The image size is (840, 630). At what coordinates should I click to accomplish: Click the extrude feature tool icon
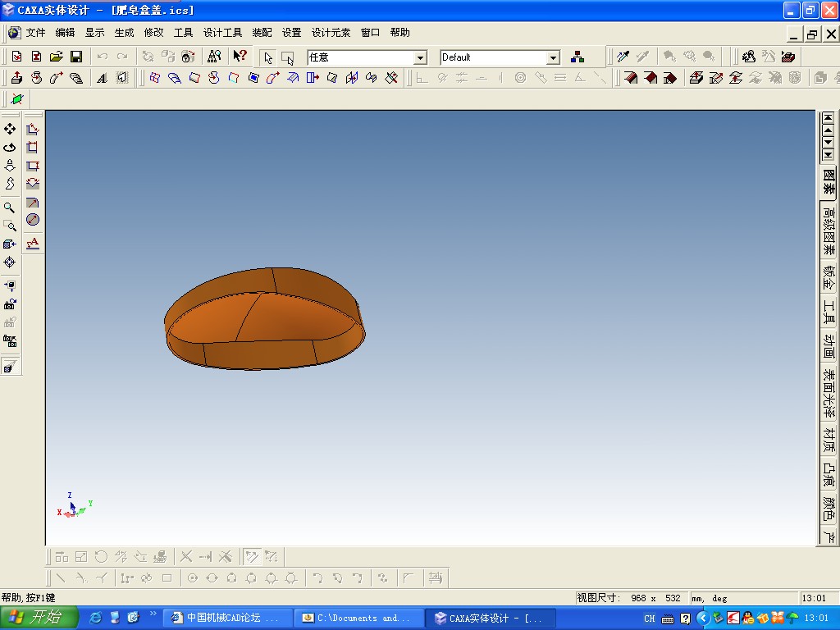click(x=16, y=78)
